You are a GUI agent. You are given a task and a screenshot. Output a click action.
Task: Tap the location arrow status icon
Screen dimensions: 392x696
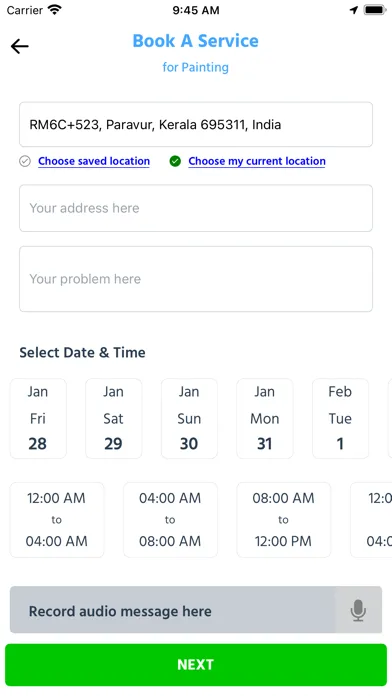[x=354, y=10]
